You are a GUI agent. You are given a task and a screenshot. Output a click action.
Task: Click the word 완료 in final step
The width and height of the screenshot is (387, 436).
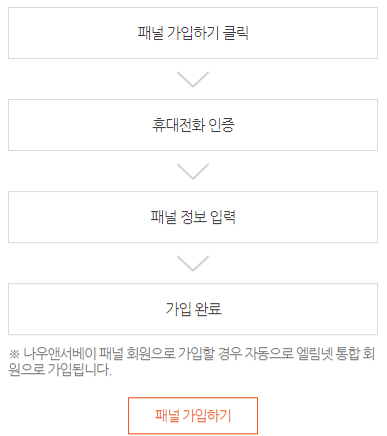207,309
